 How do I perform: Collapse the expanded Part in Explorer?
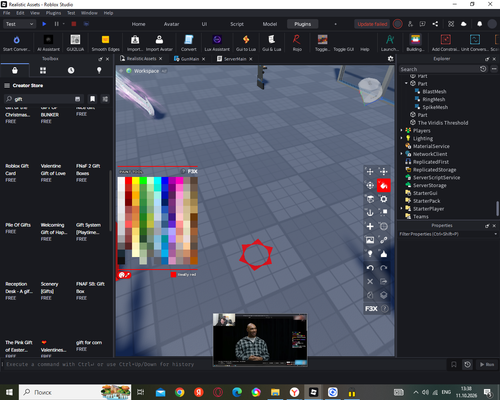(406, 83)
